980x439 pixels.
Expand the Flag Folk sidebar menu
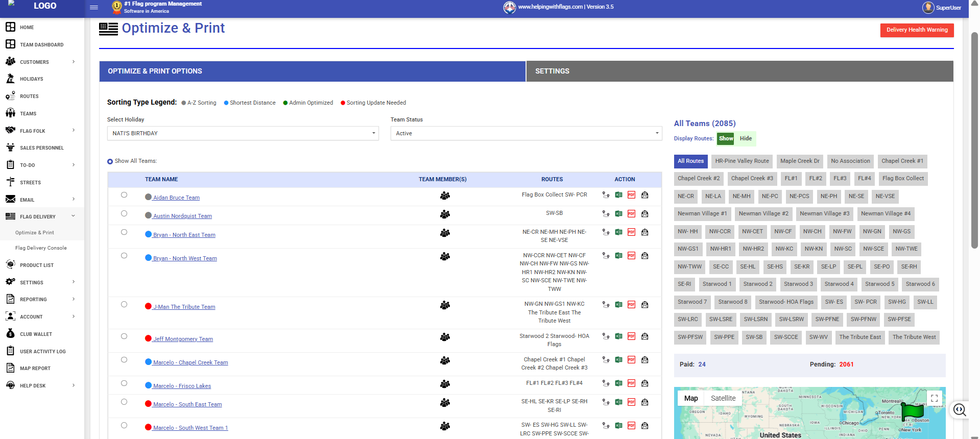[42, 131]
